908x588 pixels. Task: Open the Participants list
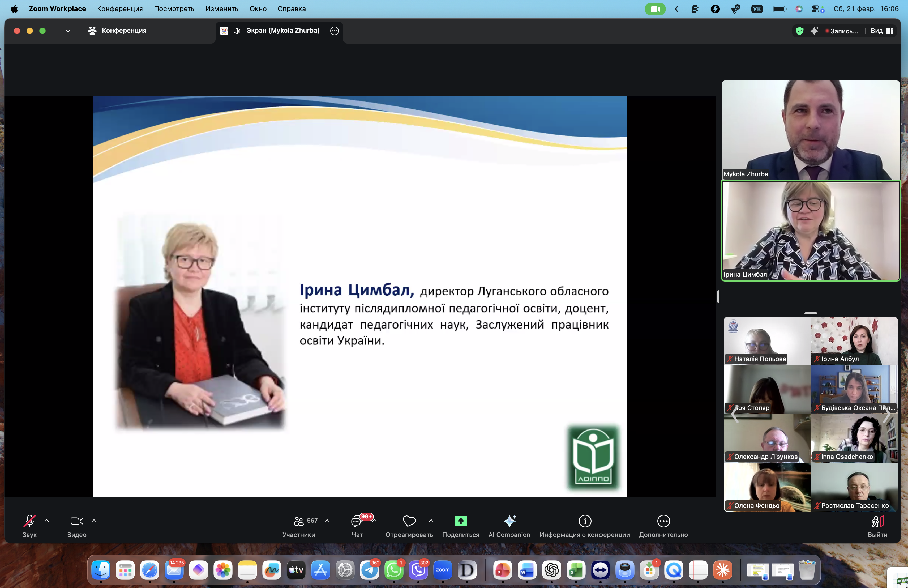[299, 521]
